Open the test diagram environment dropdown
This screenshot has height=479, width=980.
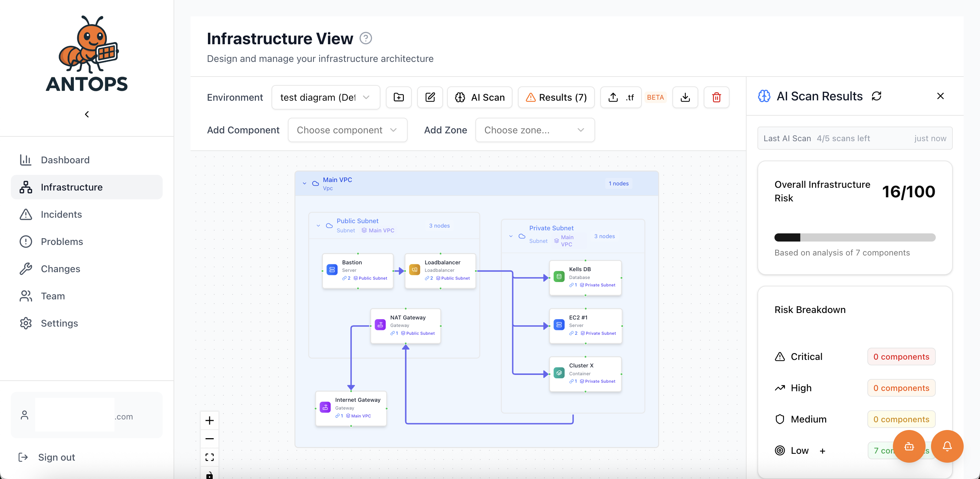pos(326,97)
